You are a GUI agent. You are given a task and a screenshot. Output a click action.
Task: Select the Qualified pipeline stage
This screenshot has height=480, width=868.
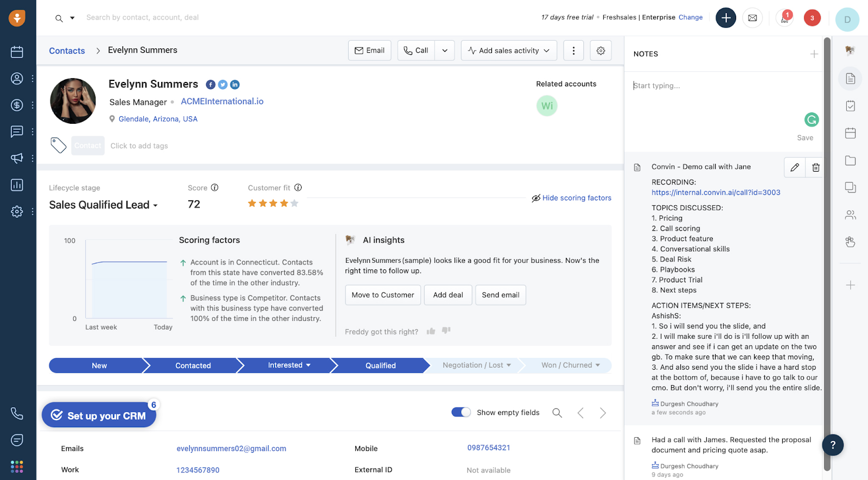pyautogui.click(x=380, y=365)
